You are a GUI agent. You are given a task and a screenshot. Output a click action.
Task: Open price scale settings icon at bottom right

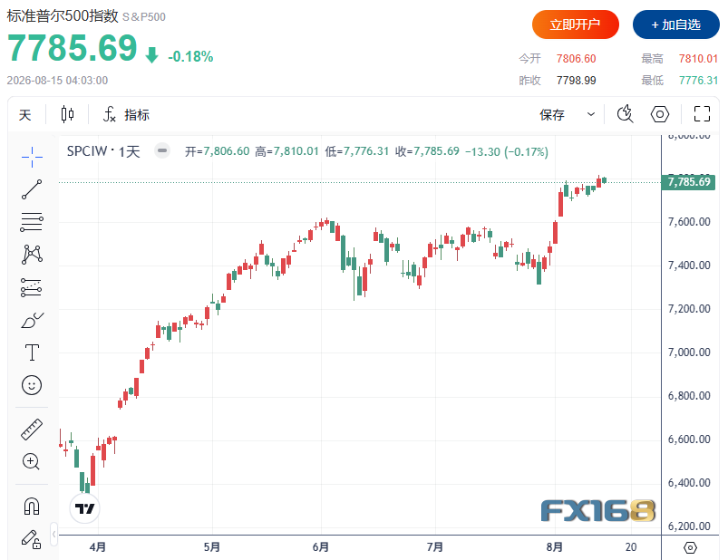691,547
